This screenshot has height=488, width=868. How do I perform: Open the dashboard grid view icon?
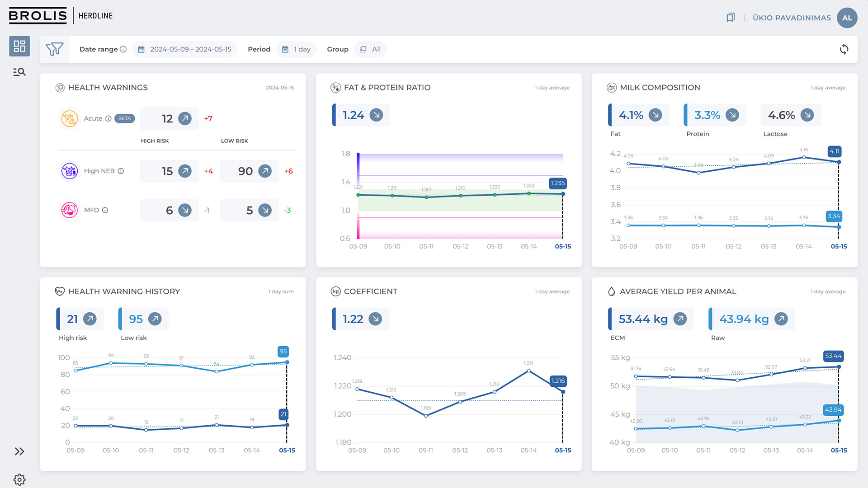(x=19, y=46)
